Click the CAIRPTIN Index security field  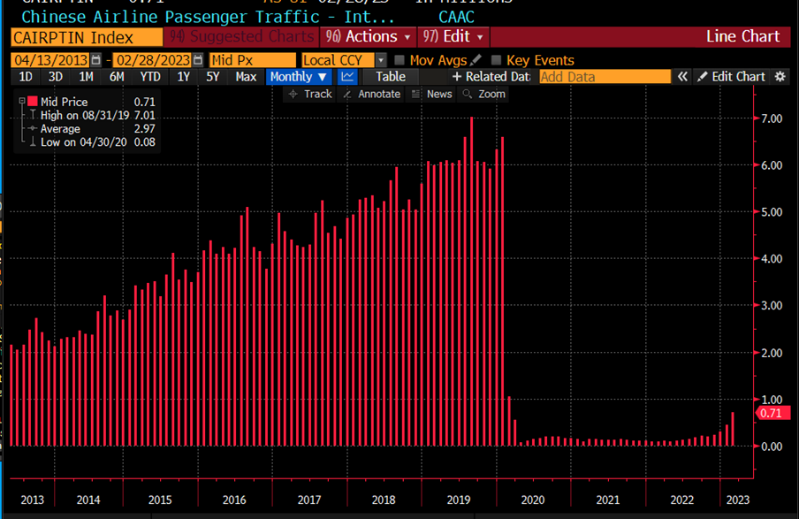click(x=86, y=37)
